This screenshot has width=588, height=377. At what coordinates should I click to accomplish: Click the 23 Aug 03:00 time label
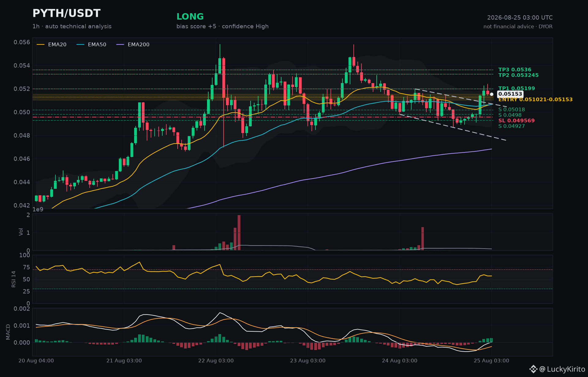pos(308,361)
